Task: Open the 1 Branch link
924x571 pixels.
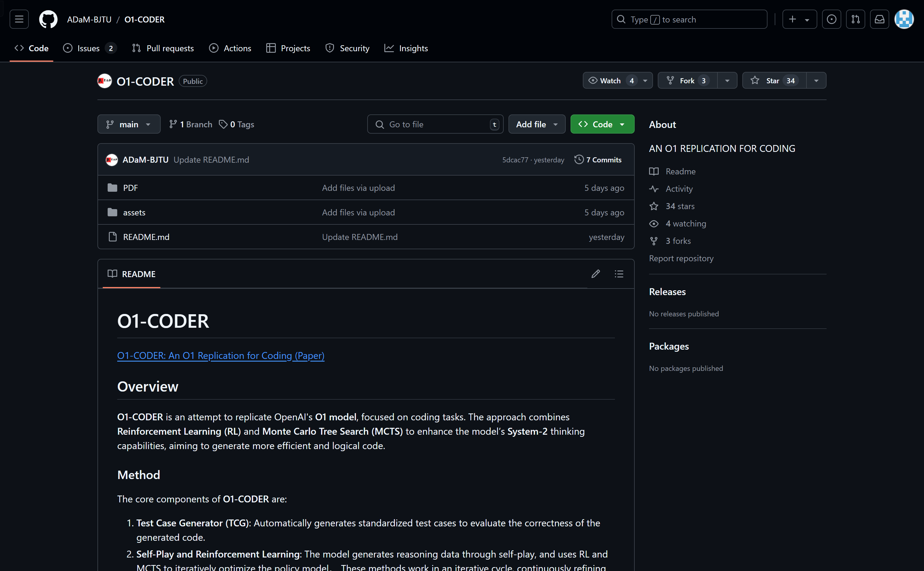Action: click(x=191, y=124)
